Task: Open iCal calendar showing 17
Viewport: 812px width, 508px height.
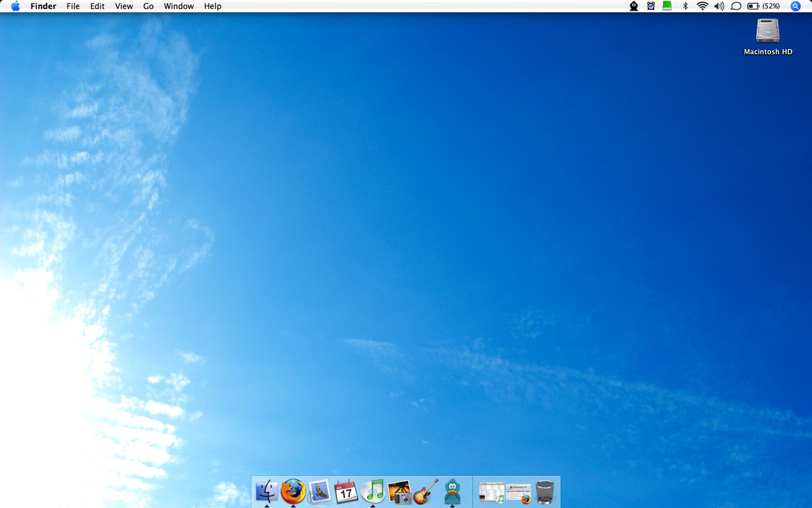Action: pos(346,492)
